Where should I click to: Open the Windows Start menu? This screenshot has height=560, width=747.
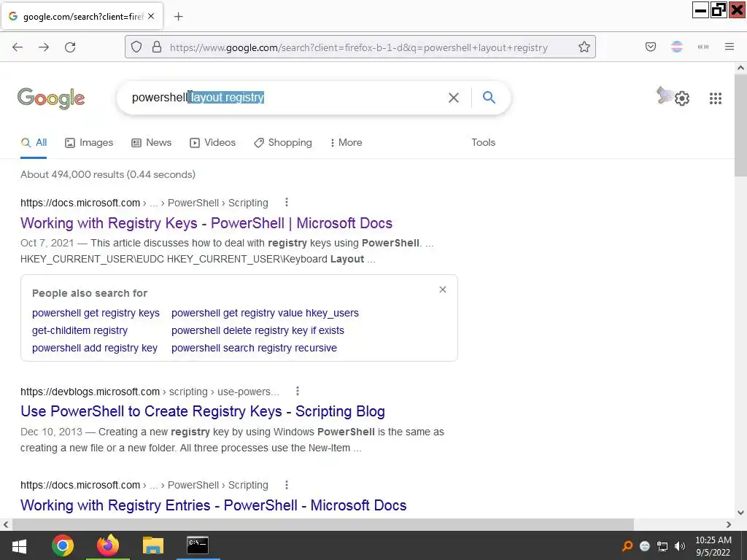coord(19,545)
